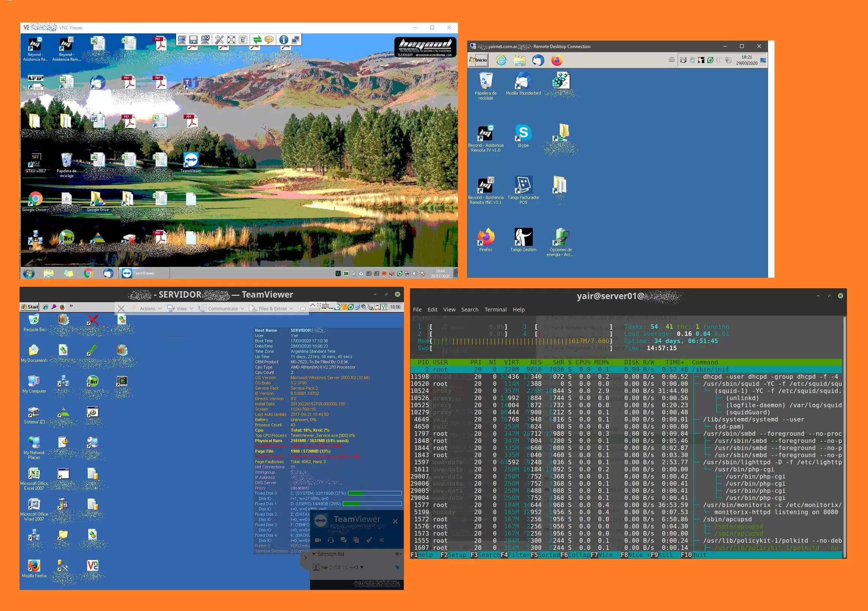Image resolution: width=868 pixels, height=611 pixels.
Task: Click the Skype shortcut on remote desktop
Action: 523,135
